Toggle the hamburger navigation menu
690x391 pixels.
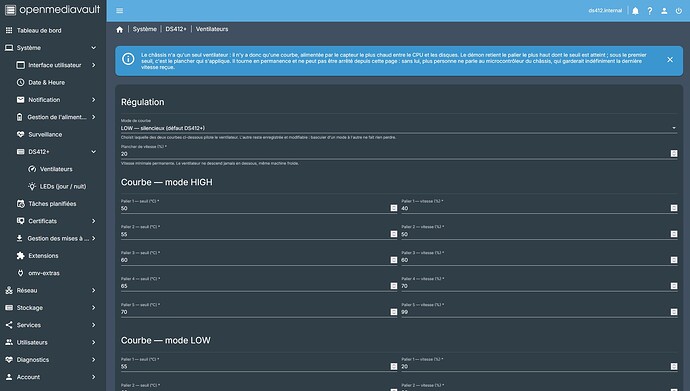click(x=120, y=11)
